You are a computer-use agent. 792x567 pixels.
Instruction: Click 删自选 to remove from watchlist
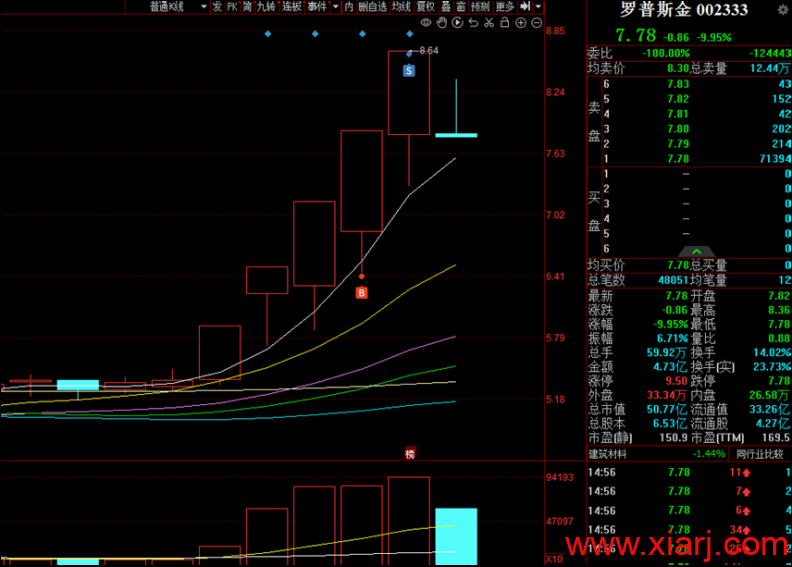tap(372, 7)
